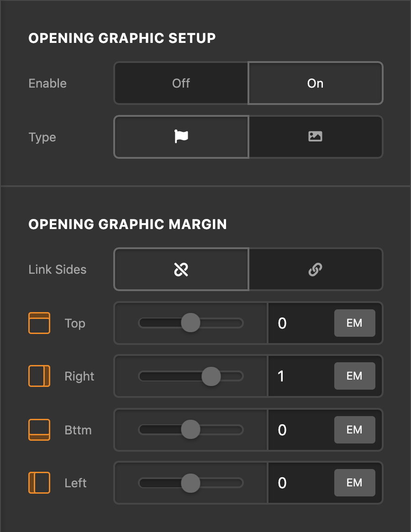
Task: Click the orange Top margin side icon
Action: point(39,323)
